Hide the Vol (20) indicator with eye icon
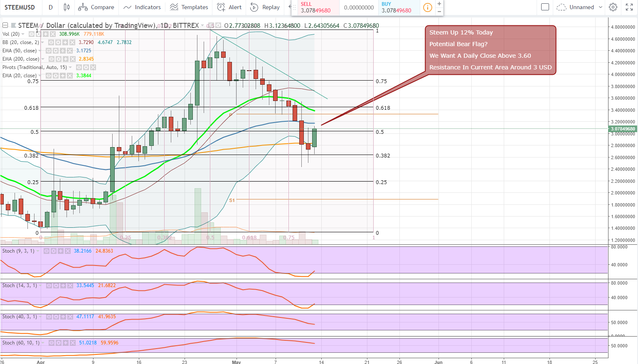This screenshot has width=638, height=364. [x=32, y=34]
